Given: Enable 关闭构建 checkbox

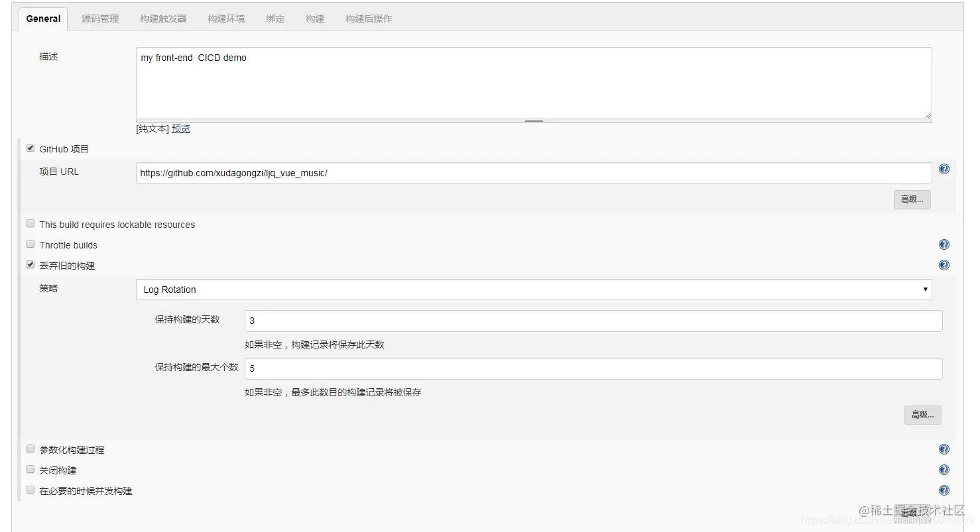Looking at the screenshot, I should click(x=31, y=469).
